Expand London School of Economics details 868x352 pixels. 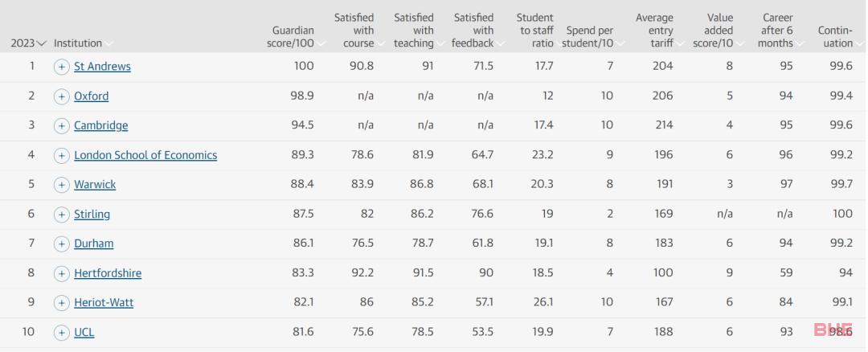pyautogui.click(x=61, y=156)
